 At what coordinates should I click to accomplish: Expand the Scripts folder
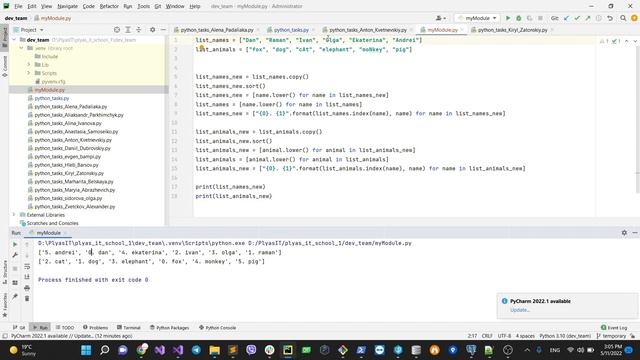click(29, 73)
